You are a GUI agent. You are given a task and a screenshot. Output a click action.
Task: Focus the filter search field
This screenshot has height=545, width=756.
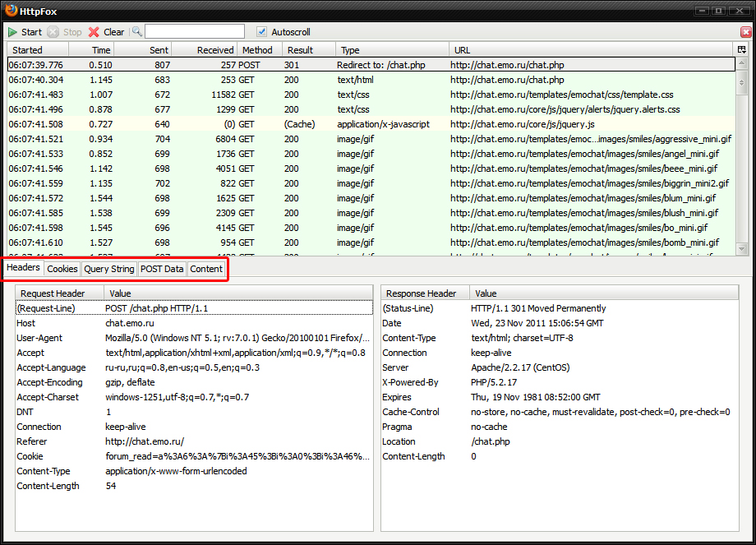195,32
